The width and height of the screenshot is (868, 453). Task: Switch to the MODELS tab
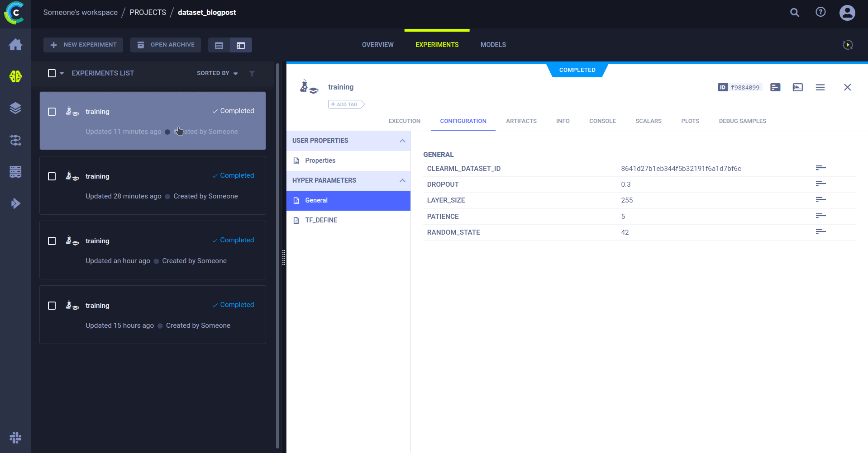[493, 45]
